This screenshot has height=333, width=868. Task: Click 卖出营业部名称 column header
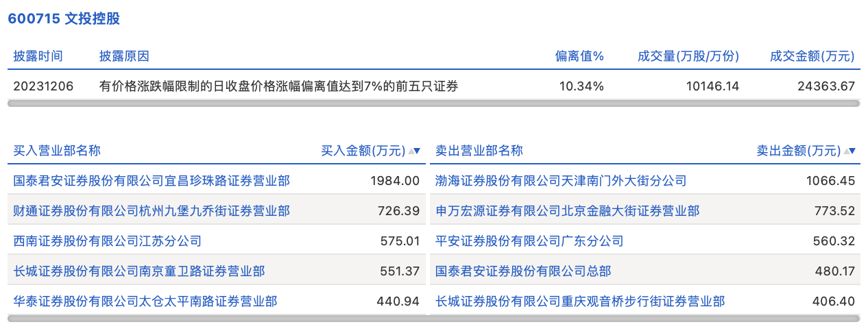pyautogui.click(x=479, y=151)
